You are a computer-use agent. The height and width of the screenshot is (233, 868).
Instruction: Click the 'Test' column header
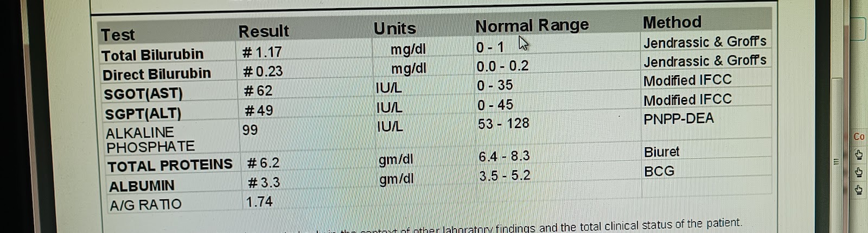pos(118,35)
